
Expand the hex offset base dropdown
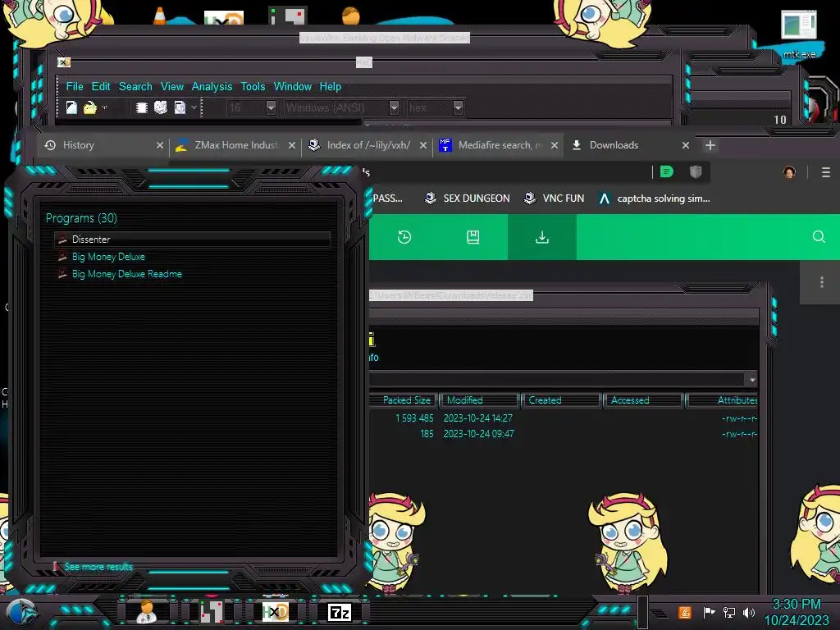(458, 107)
